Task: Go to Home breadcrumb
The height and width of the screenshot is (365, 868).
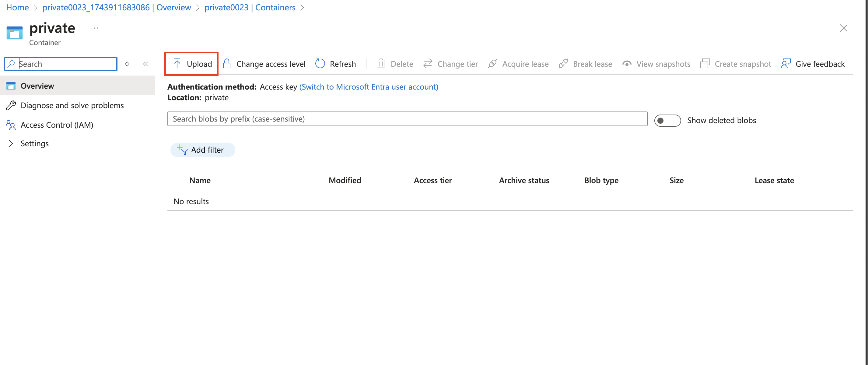Action: click(x=18, y=7)
